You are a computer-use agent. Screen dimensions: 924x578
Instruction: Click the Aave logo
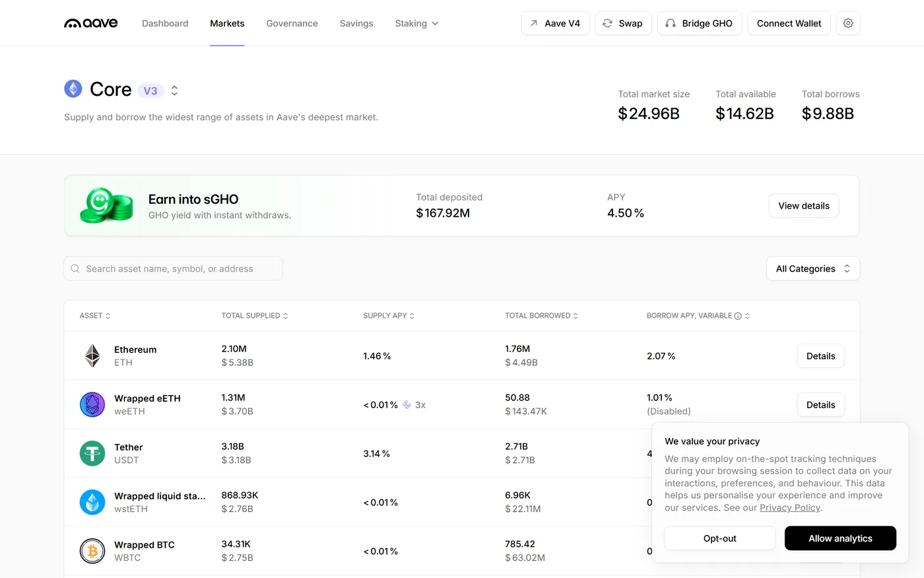click(91, 23)
